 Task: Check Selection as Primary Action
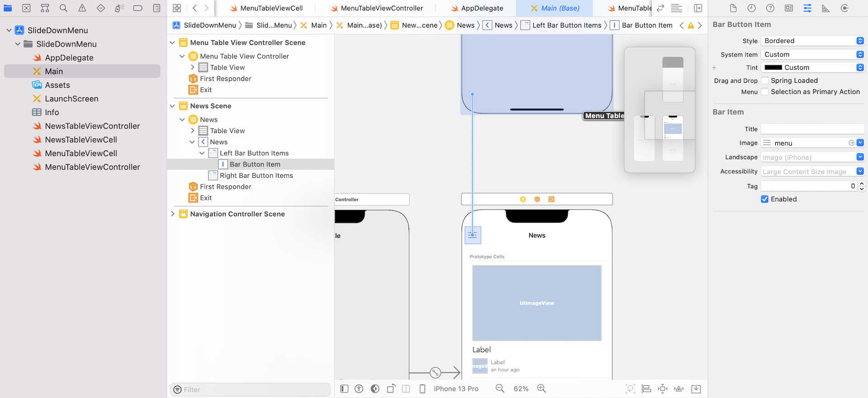tap(765, 92)
